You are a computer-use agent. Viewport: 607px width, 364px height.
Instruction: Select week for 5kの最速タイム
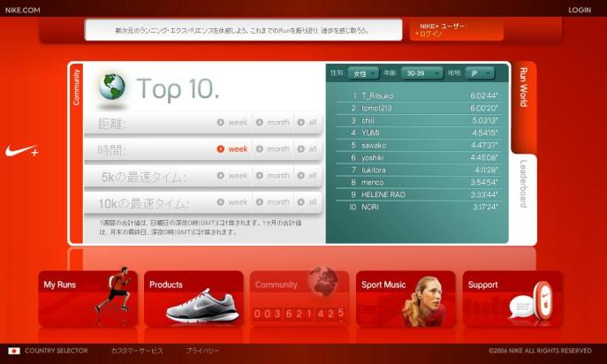click(232, 176)
